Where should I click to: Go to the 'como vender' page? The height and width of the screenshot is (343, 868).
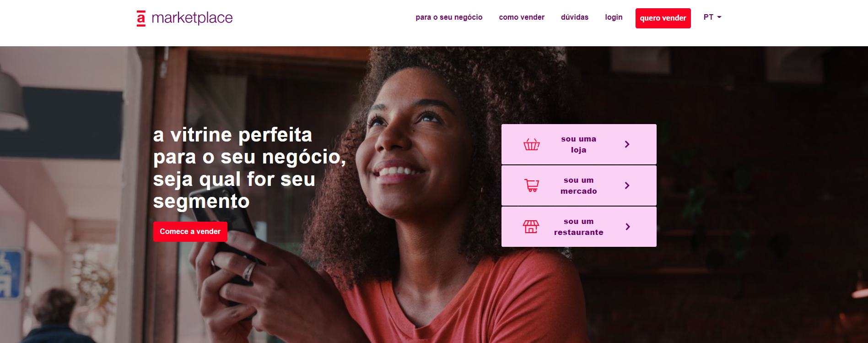[x=522, y=17]
